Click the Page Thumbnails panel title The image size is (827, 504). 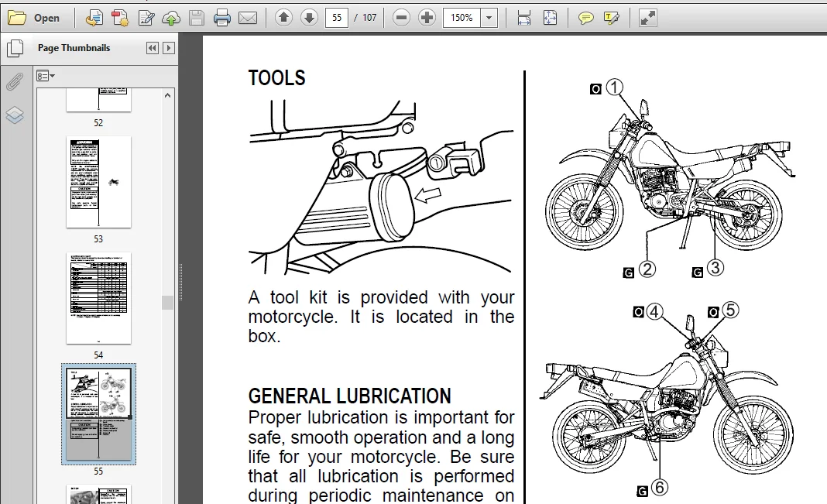(74, 48)
